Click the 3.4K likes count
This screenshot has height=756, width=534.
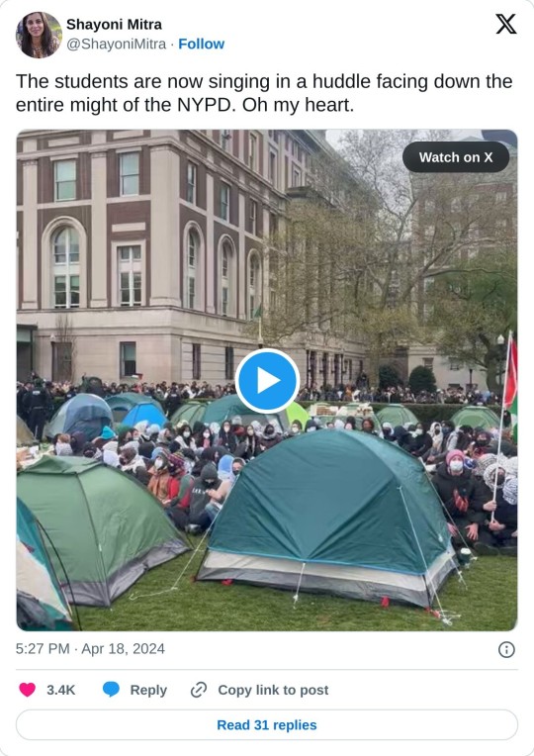(x=60, y=690)
